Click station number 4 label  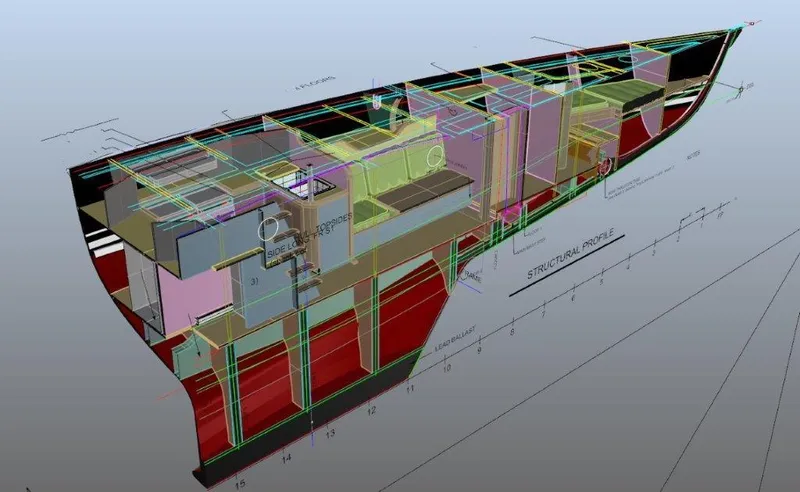click(628, 266)
